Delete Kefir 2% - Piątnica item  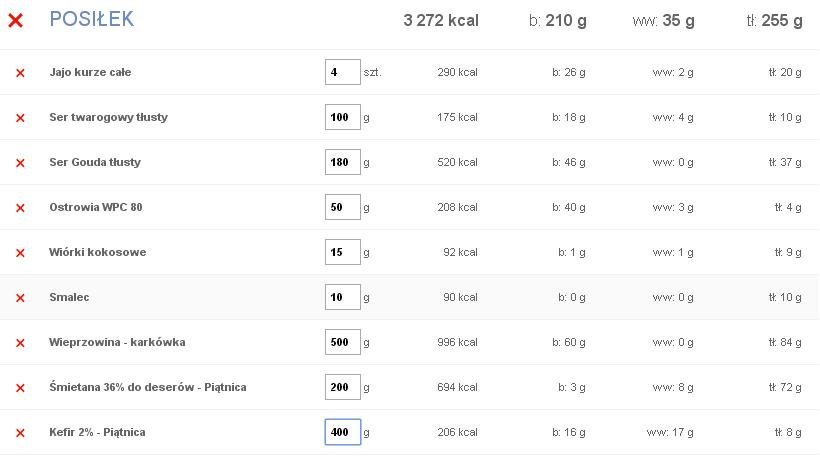coord(20,432)
